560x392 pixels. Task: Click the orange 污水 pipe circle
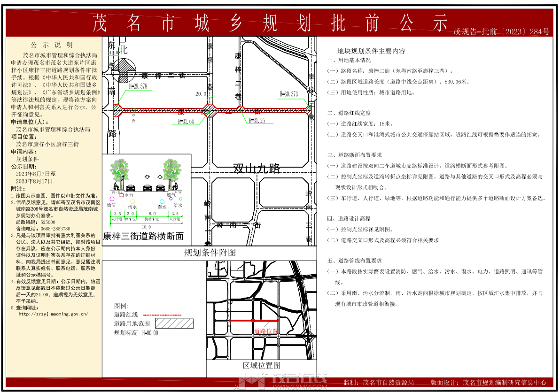coord(132,201)
